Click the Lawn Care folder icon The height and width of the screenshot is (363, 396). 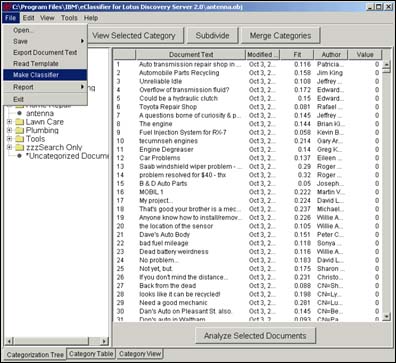[20, 122]
